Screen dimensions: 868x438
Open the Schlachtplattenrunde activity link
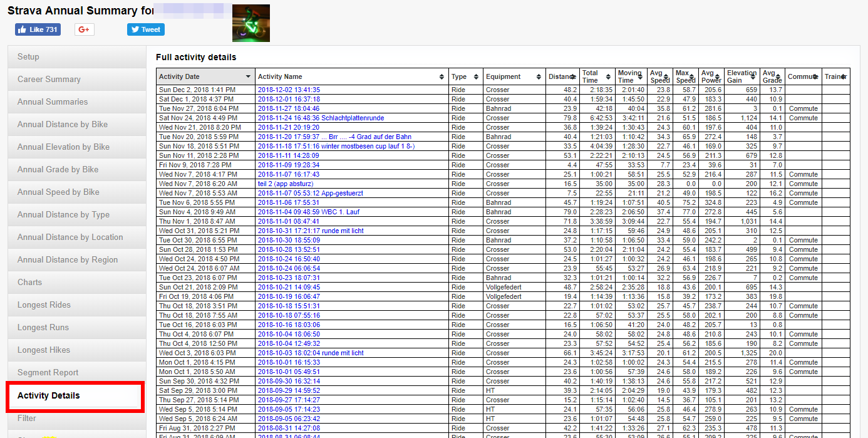321,118
